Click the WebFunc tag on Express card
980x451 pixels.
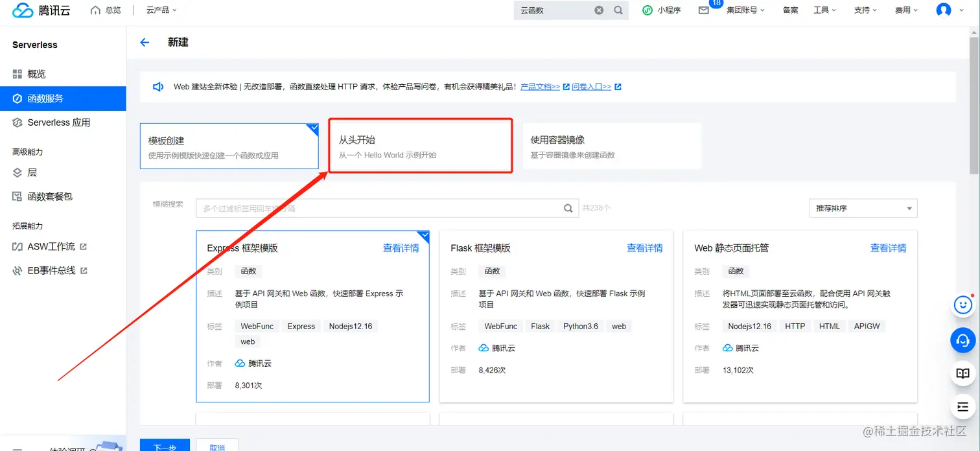[257, 327]
